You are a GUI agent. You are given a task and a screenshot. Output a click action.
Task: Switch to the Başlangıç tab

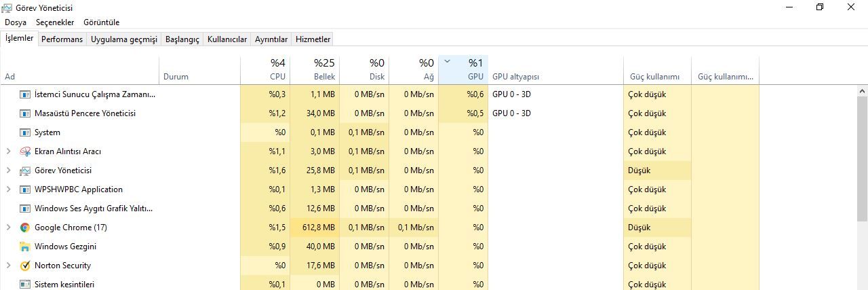pyautogui.click(x=182, y=39)
